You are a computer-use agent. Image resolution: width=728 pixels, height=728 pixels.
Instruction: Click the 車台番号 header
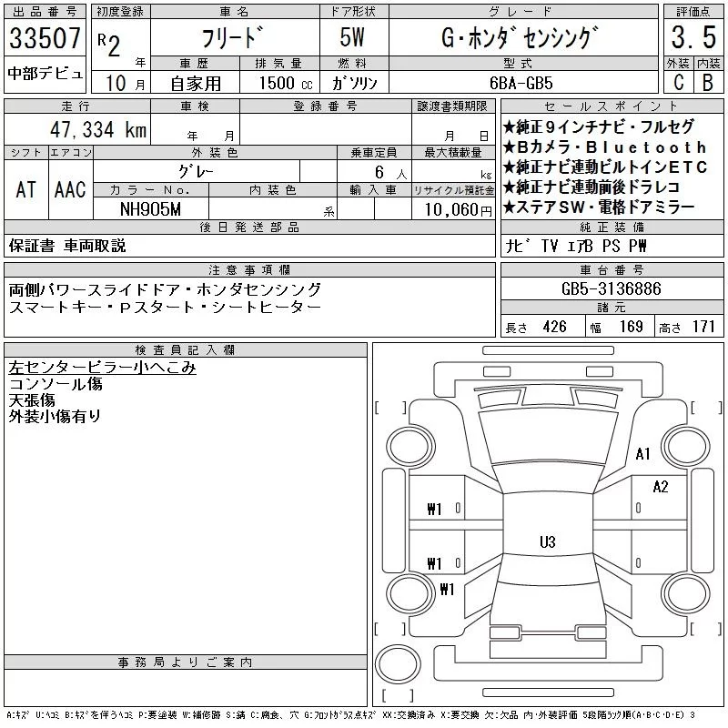click(612, 269)
